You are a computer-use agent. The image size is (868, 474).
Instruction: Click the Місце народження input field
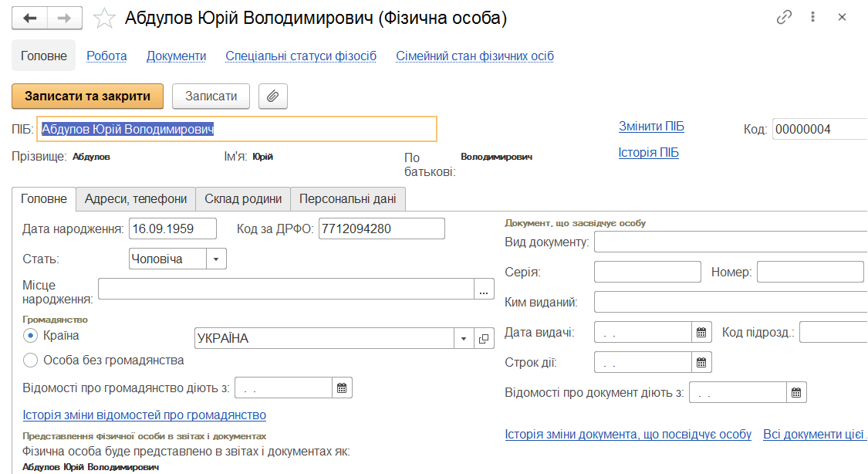286,289
